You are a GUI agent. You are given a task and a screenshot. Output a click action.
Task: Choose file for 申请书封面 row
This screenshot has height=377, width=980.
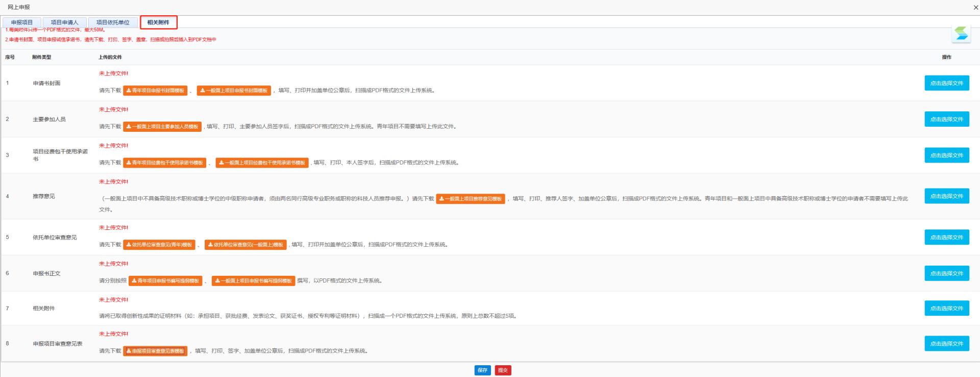(946, 83)
